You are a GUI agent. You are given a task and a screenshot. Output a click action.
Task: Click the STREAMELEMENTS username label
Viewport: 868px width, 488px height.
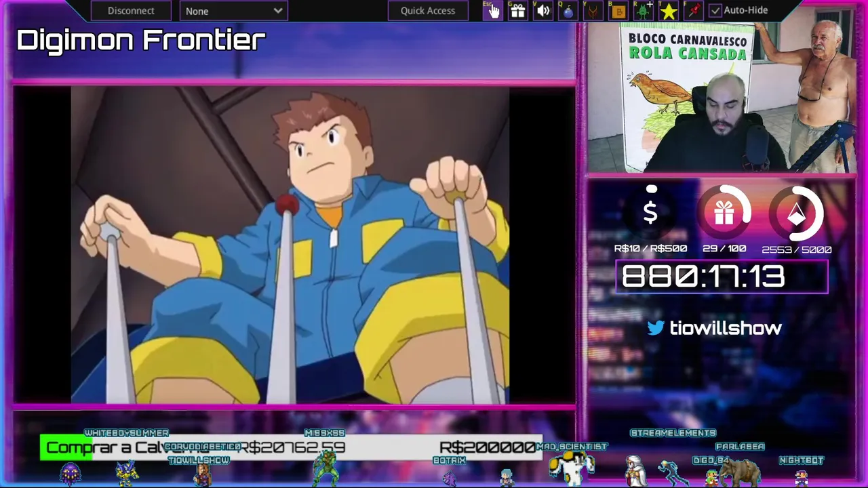(x=673, y=432)
